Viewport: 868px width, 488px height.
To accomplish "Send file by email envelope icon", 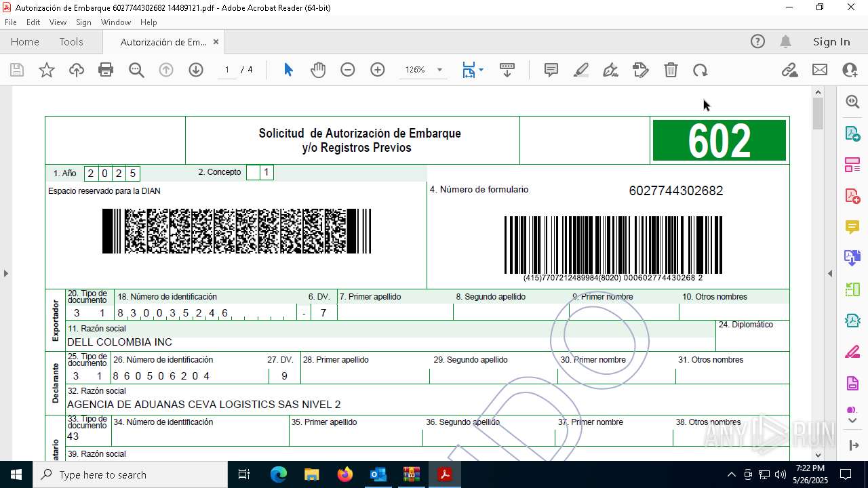I will point(820,70).
